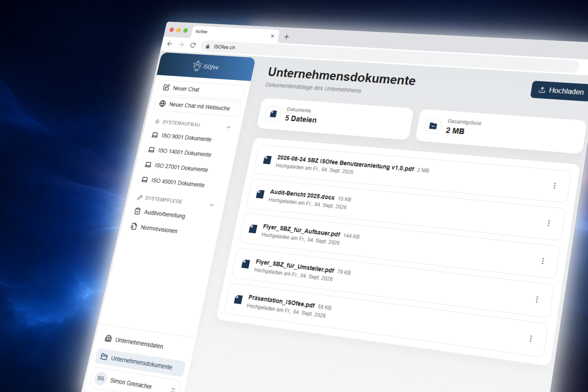Screen dimensions: 588x392
Task: Click the browser forward arrow
Action: tap(181, 44)
